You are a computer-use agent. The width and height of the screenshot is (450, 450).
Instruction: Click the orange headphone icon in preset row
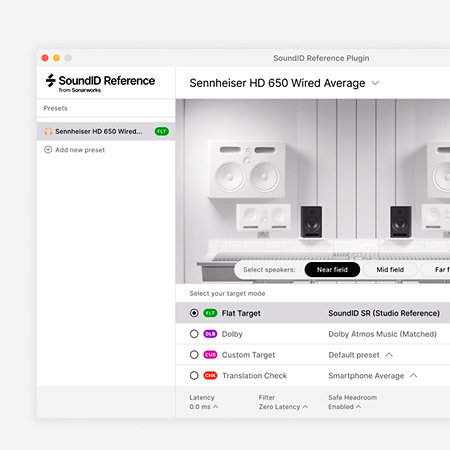coord(48,131)
